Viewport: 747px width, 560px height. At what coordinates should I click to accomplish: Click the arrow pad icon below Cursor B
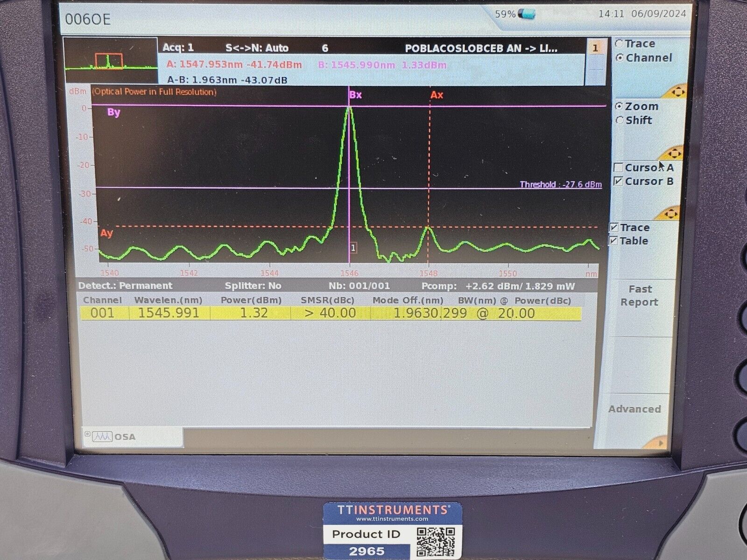[672, 213]
